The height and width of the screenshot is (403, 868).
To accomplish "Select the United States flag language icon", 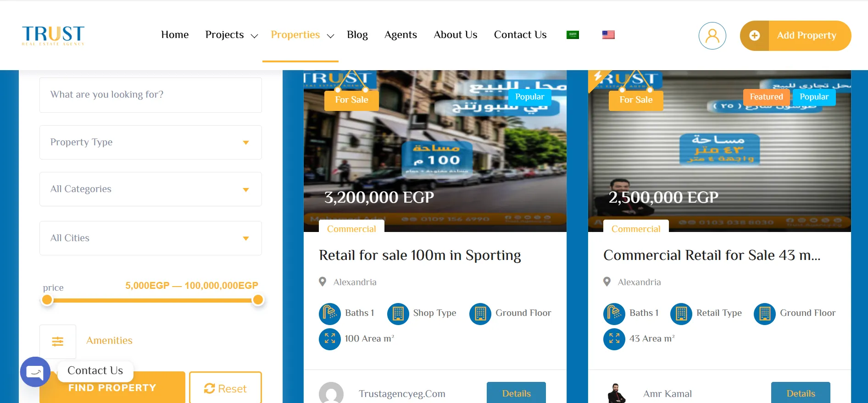I will (x=608, y=35).
